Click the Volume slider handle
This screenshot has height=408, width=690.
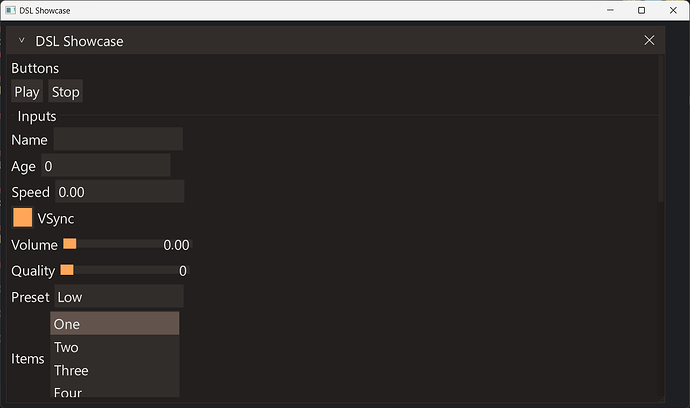tap(70, 243)
